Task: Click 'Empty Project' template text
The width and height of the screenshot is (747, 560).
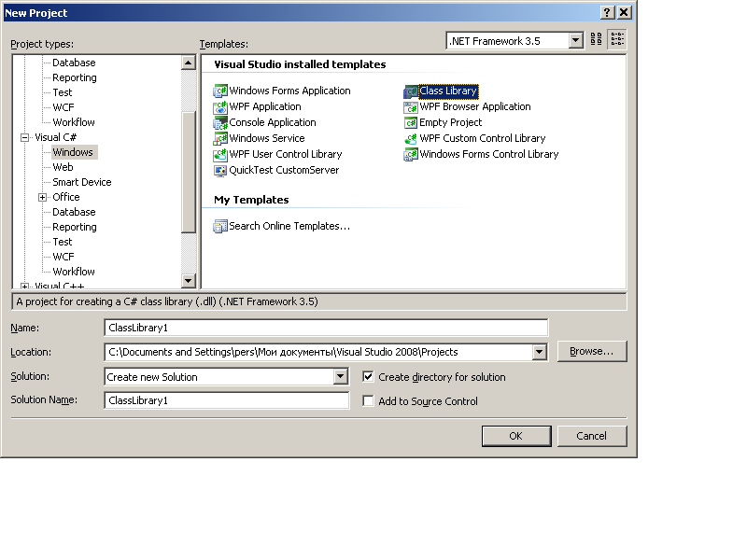Action: [451, 122]
